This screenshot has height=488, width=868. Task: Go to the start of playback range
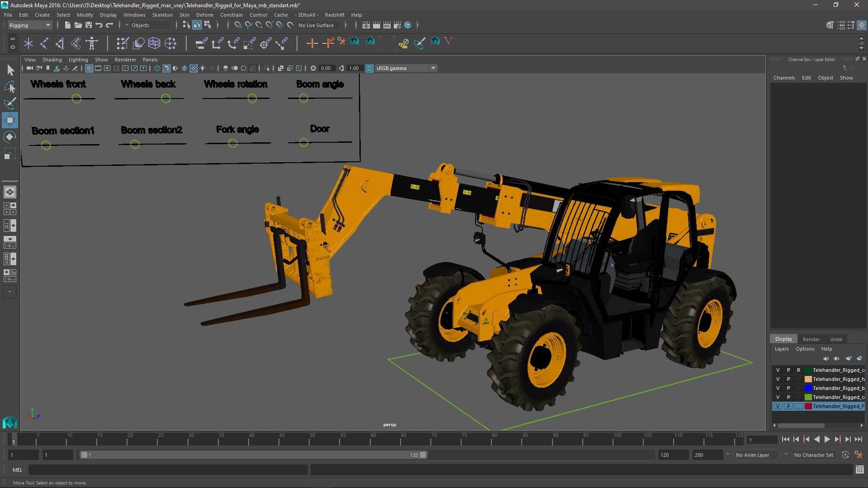pyautogui.click(x=786, y=439)
